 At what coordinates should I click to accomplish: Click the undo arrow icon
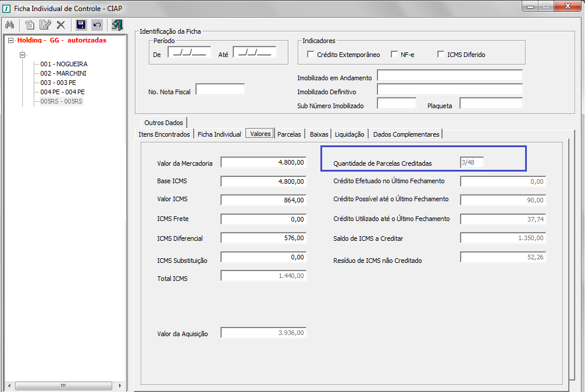pyautogui.click(x=97, y=24)
